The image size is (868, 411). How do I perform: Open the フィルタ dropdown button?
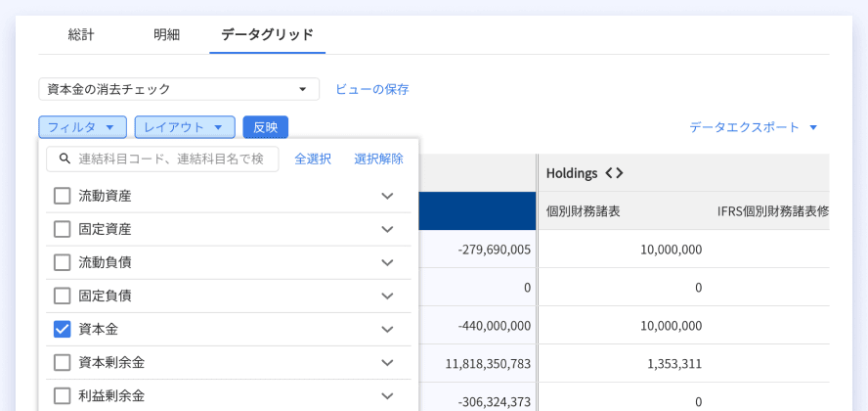click(x=82, y=127)
